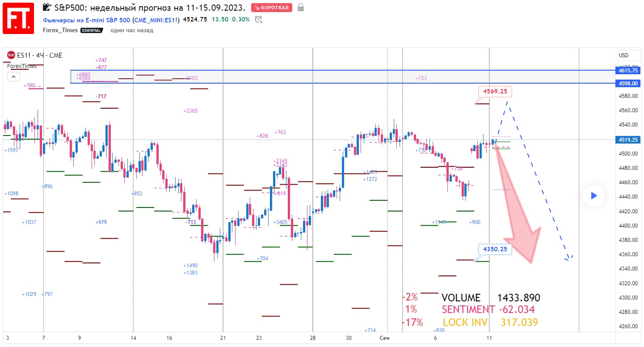The image size is (644, 347).
Task: Click the +747 chart annotation
Action: tap(101, 60)
